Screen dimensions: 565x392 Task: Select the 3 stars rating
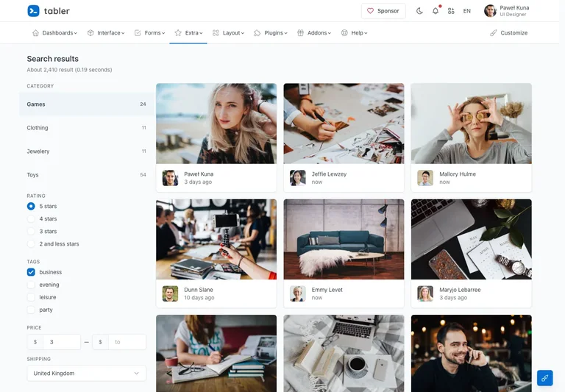point(31,232)
